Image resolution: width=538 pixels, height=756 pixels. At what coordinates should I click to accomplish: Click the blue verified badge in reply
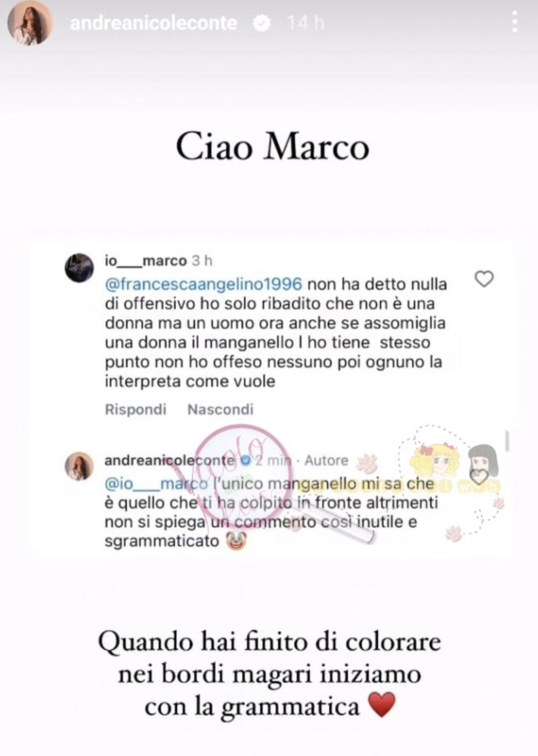(245, 461)
